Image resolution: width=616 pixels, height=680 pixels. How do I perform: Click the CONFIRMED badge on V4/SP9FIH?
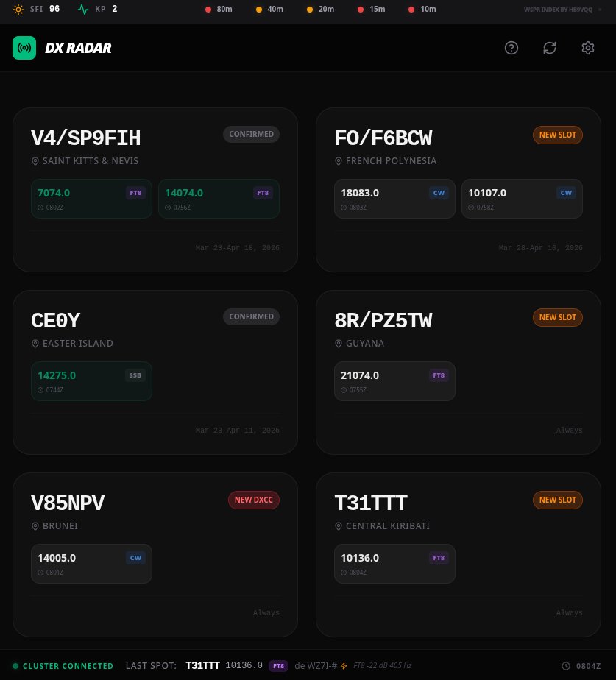coord(251,135)
